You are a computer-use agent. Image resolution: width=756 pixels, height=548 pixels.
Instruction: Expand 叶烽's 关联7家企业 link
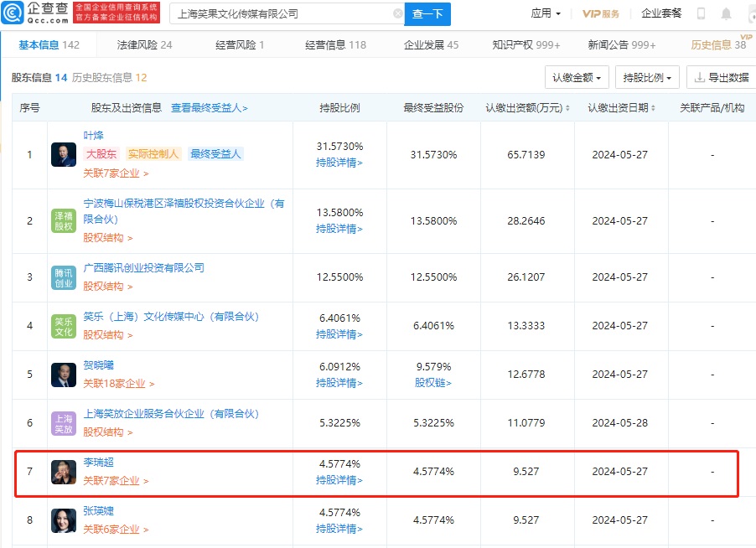[116, 173]
